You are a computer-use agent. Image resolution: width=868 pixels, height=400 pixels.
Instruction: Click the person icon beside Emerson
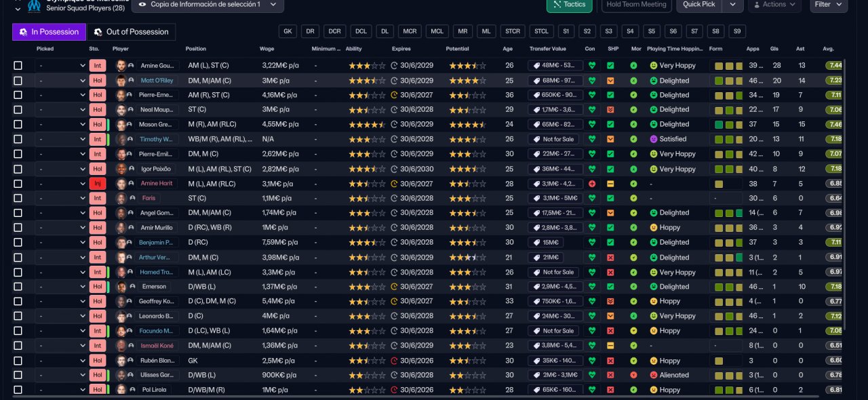[x=132, y=287]
